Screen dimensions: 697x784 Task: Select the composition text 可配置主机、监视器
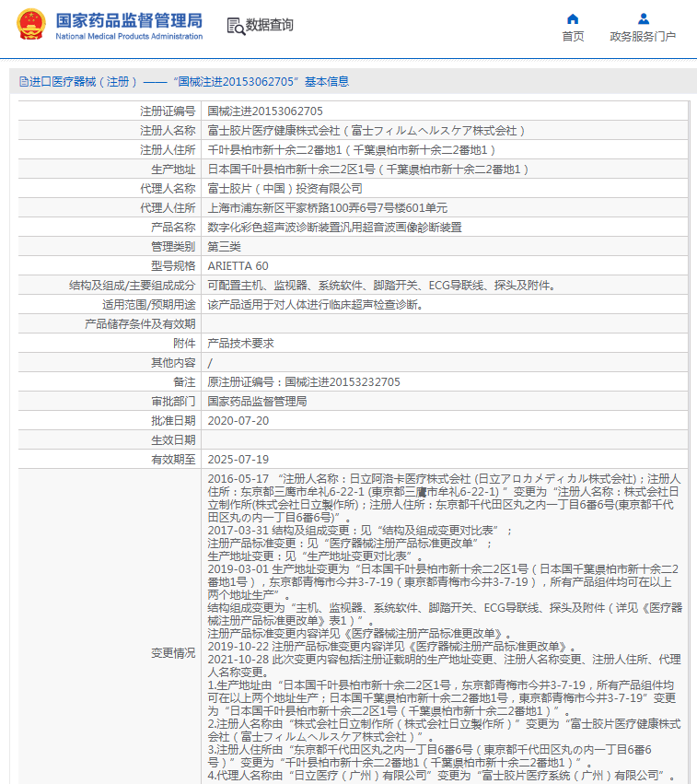tap(382, 286)
